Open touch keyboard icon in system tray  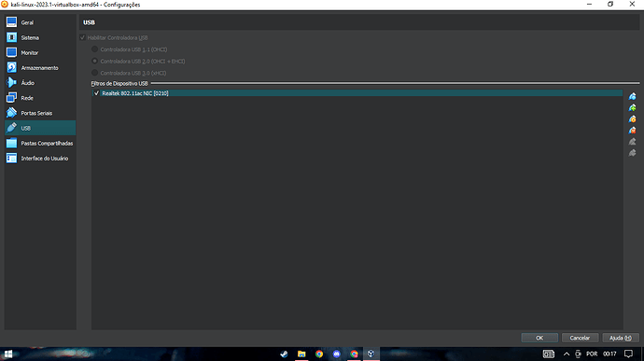point(548,354)
